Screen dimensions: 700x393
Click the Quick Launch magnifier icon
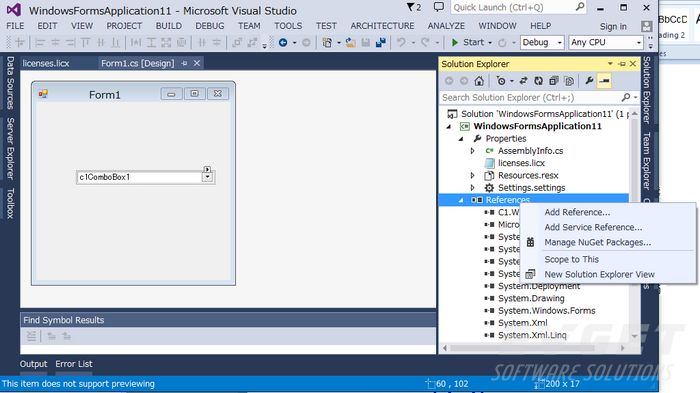(x=580, y=7)
